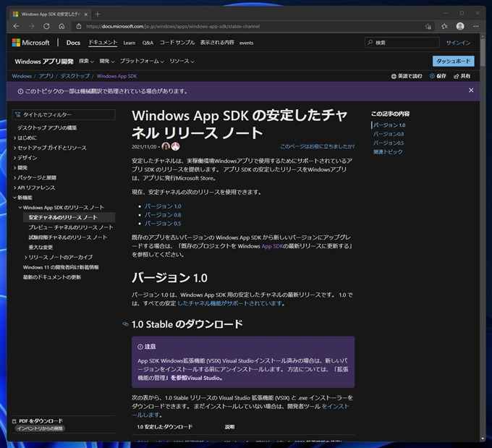Select 重大な変更 tree item
The height and width of the screenshot is (448, 492).
41,248
